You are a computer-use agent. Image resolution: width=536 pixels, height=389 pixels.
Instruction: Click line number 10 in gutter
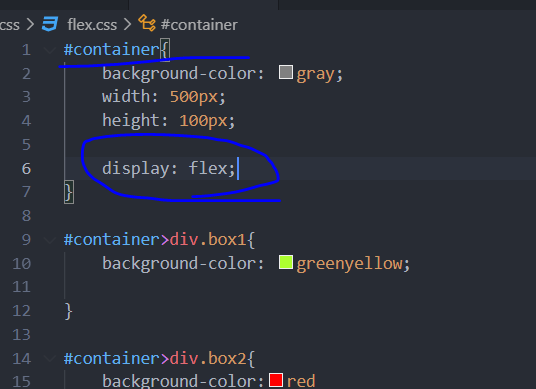coord(22,264)
